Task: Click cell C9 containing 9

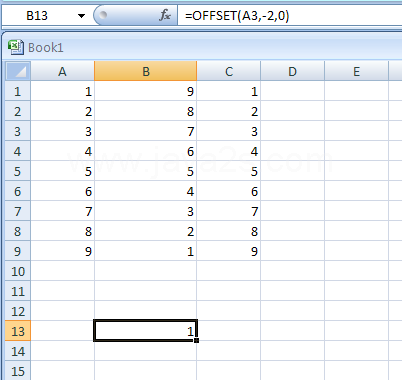Action: [x=229, y=251]
